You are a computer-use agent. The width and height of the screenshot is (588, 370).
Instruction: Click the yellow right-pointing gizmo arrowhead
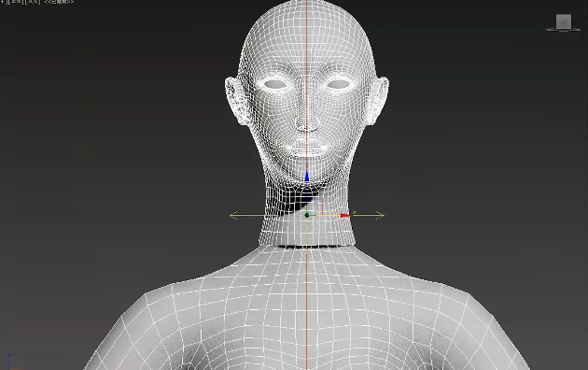[x=380, y=216]
